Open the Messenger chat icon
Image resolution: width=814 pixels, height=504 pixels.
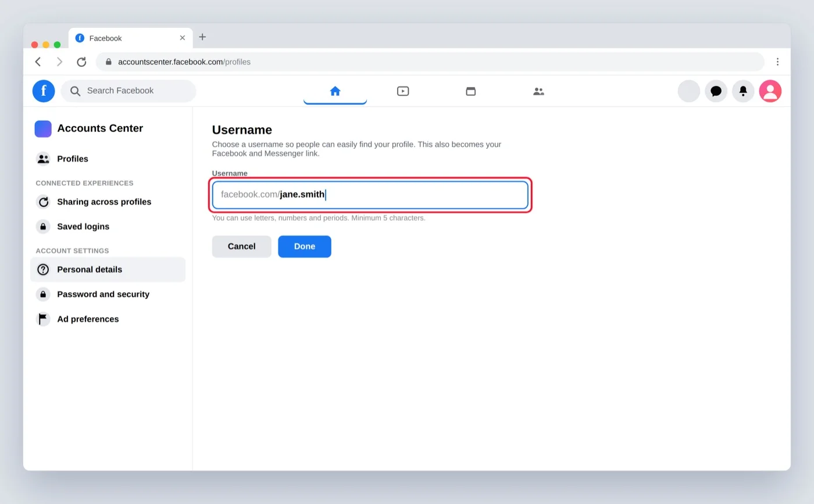point(716,91)
